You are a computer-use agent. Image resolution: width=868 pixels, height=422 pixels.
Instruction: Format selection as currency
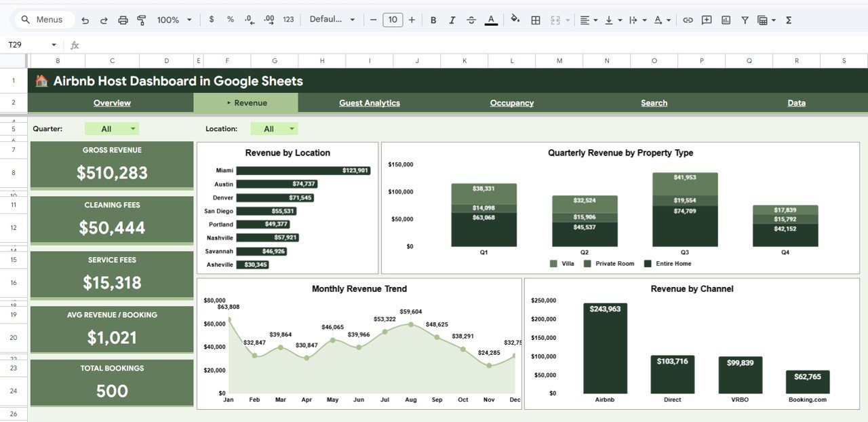211,20
